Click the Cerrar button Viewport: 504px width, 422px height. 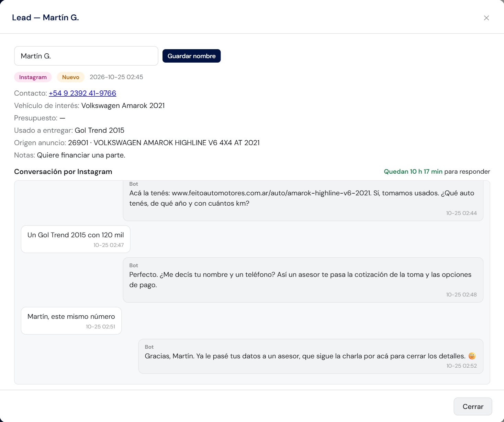pos(473,407)
